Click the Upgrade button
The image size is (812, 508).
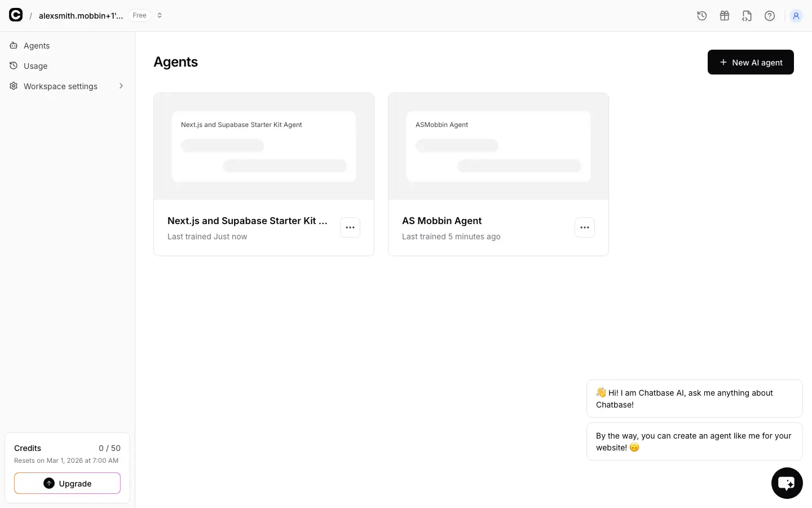(x=67, y=483)
